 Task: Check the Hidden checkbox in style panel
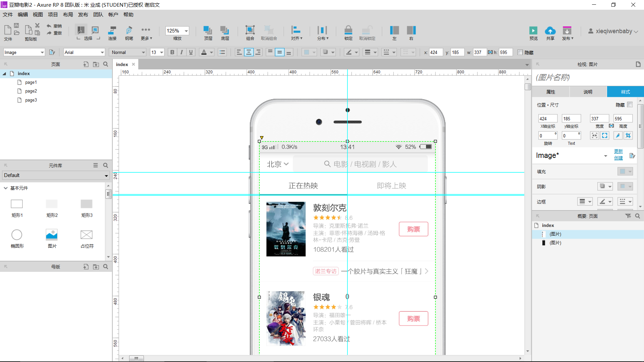pyautogui.click(x=630, y=105)
